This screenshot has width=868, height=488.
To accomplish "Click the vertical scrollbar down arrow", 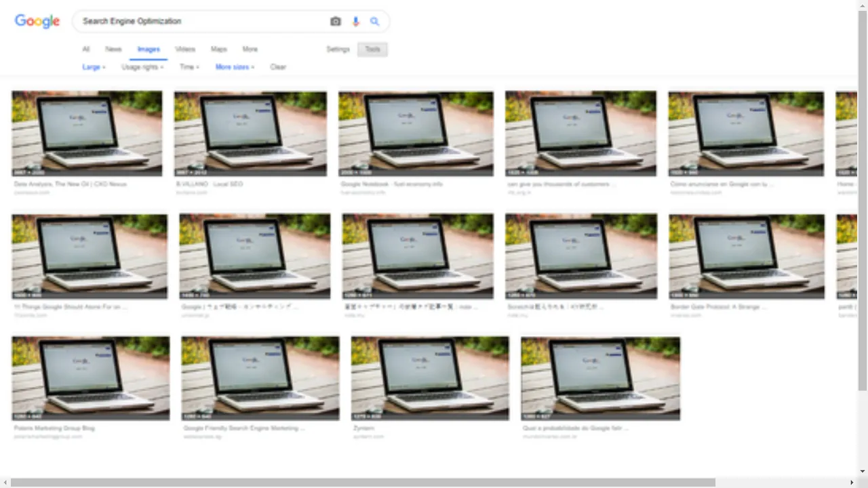I will click(863, 472).
